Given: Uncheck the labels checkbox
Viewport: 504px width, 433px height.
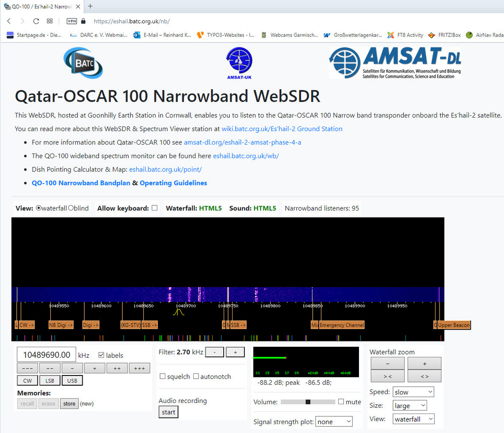Looking at the screenshot, I should coord(101,355).
